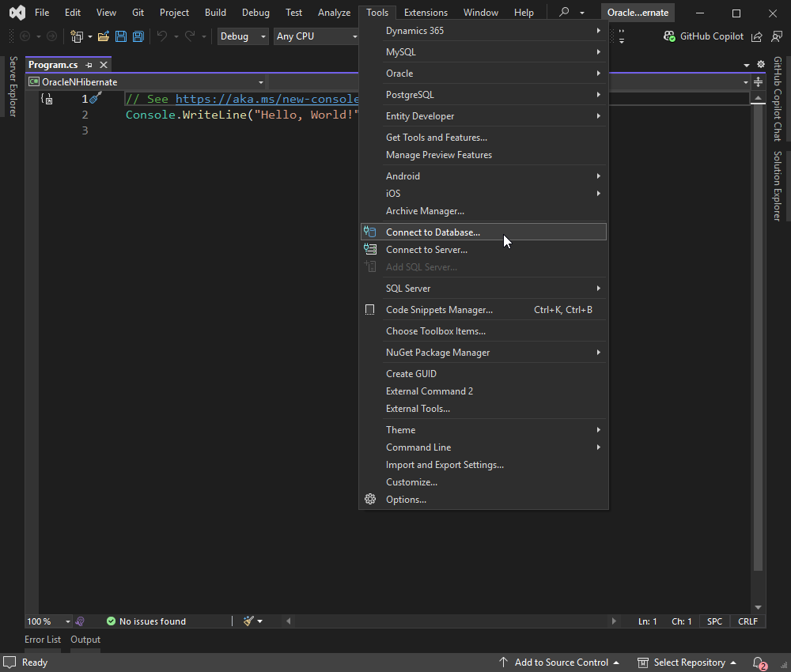This screenshot has height=672, width=791.
Task: Toggle the SPC indentation indicator
Action: 714,621
